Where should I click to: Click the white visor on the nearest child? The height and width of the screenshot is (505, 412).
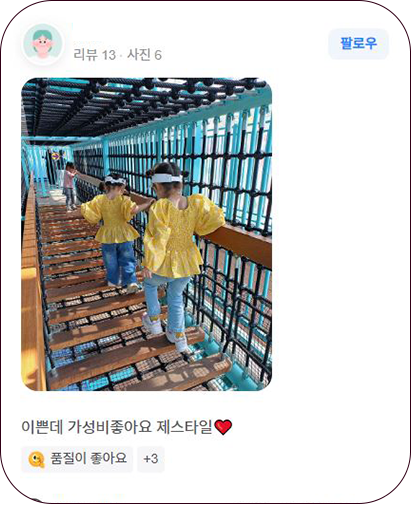[x=166, y=178]
